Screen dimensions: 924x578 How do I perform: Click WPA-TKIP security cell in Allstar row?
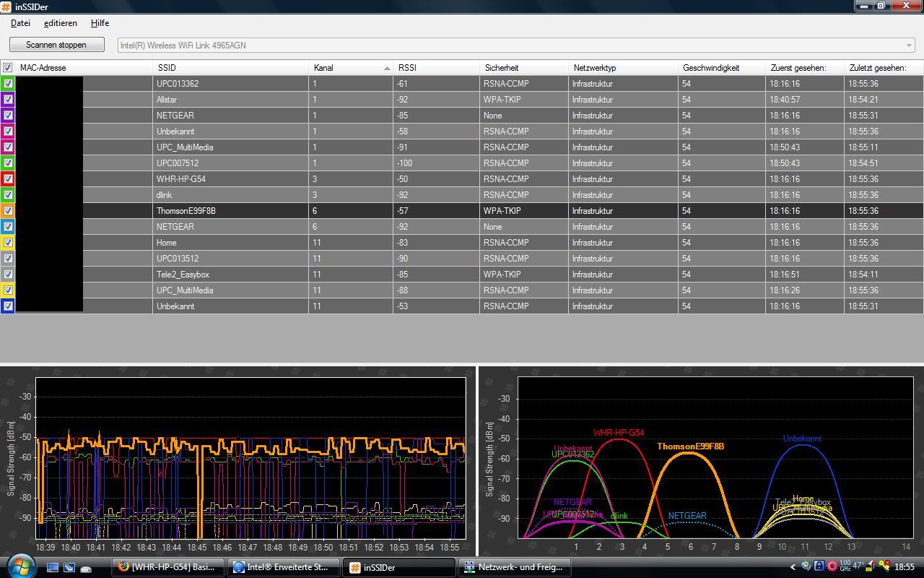pos(524,99)
